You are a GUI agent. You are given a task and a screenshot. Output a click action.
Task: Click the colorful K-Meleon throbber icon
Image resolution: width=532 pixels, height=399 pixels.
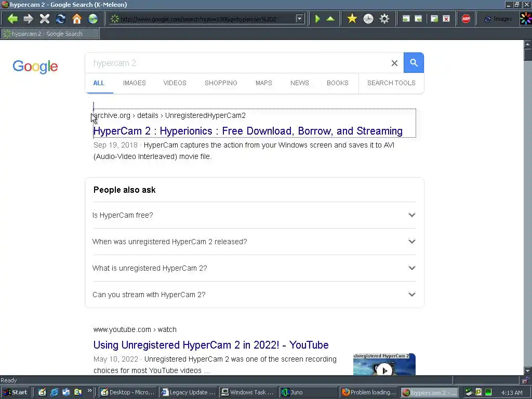point(526,19)
